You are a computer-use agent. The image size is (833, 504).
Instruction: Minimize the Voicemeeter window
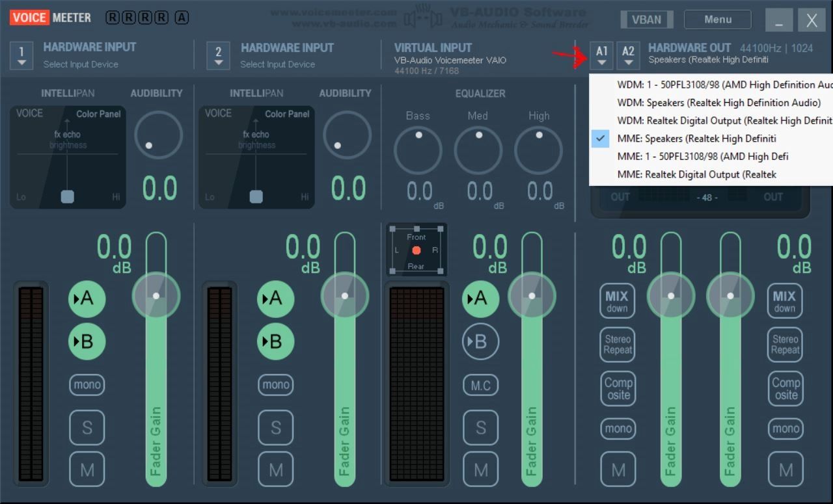pos(779,20)
